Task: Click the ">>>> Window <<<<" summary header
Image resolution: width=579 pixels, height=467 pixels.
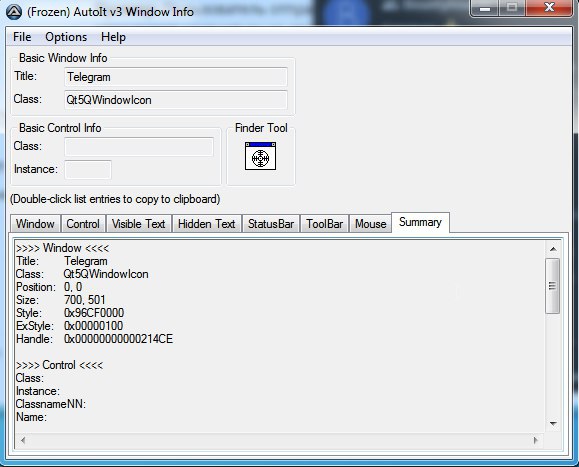Action: tap(62, 248)
